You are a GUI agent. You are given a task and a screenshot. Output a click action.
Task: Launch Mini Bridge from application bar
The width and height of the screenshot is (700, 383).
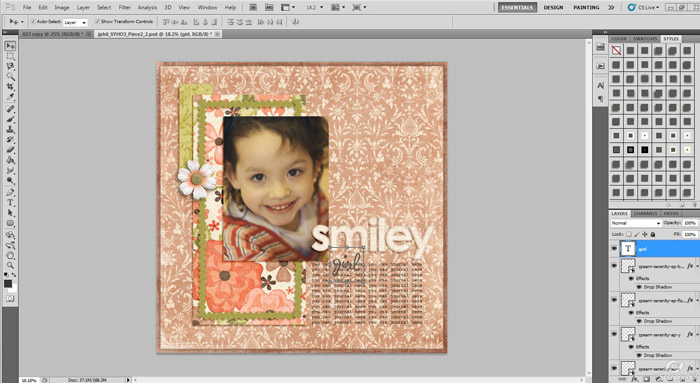[269, 7]
